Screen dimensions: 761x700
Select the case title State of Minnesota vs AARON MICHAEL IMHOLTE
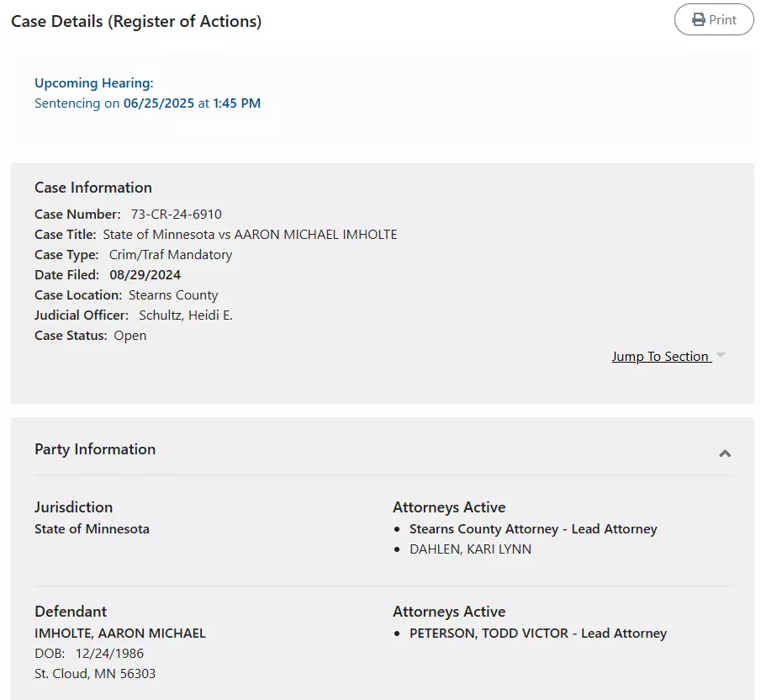(x=250, y=235)
